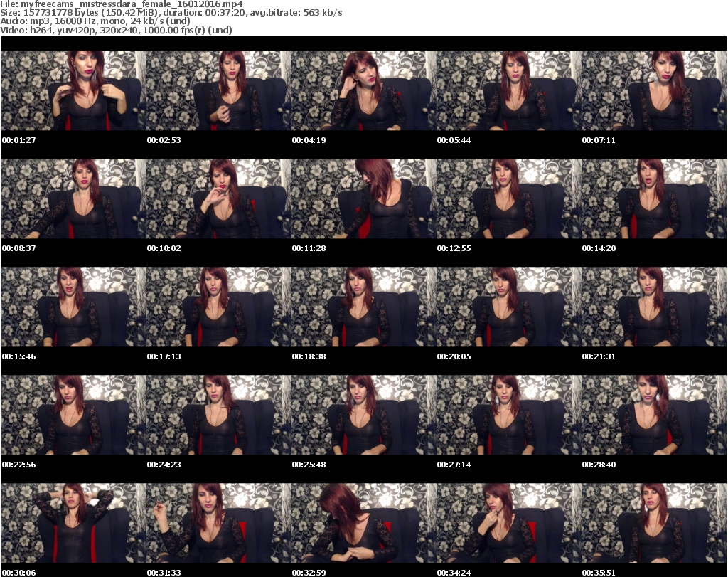Select the thumbnail above timestamp 00:28:40
Screen dimensions: 728x577
point(654,415)
